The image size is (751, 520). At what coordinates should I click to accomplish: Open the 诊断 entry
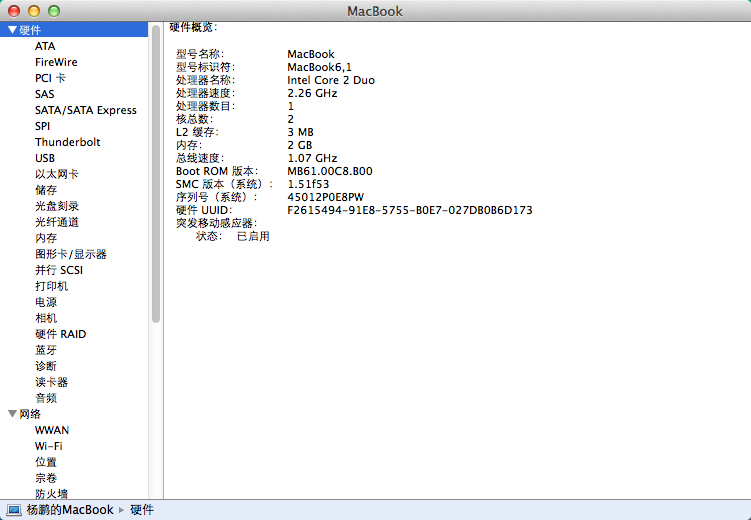coord(46,366)
